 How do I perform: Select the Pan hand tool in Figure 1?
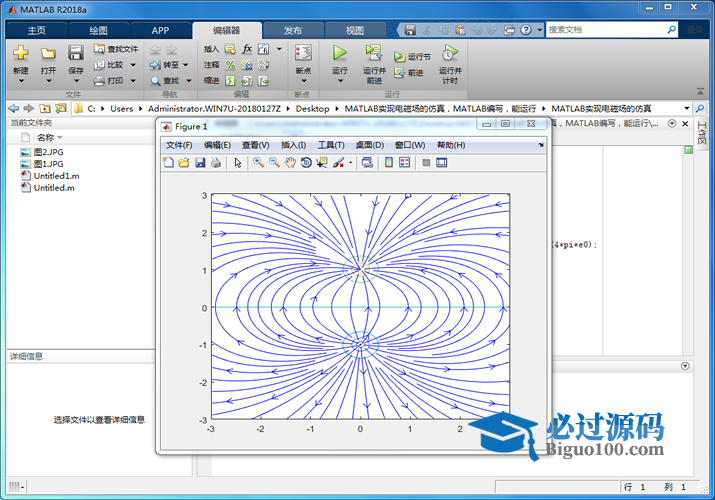(x=290, y=163)
